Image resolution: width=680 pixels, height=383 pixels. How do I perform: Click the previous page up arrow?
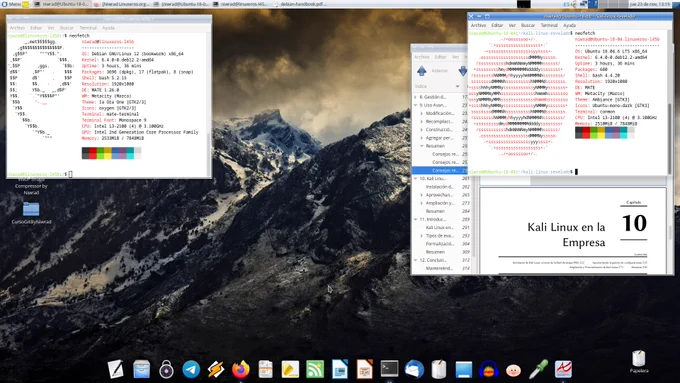coord(422,71)
